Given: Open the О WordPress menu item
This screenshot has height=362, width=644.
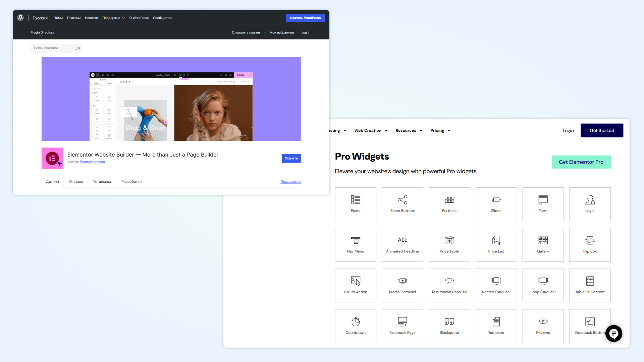Looking at the screenshot, I should coord(139,18).
